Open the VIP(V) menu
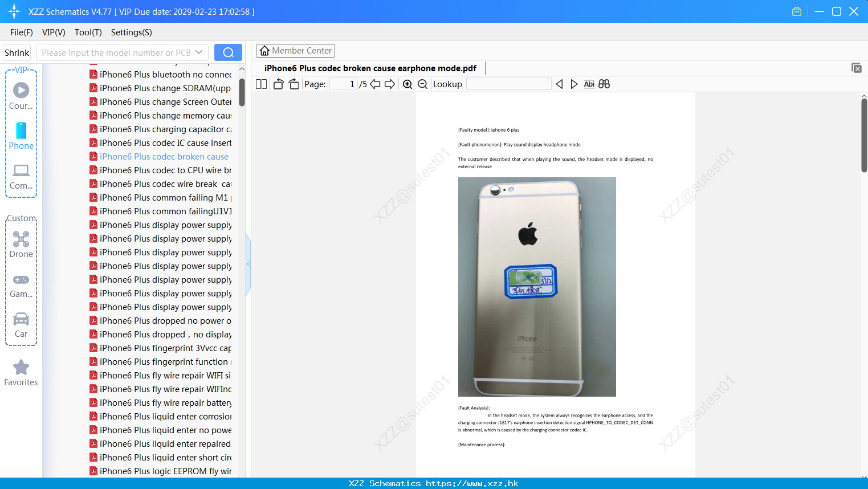868x489 pixels. [54, 32]
